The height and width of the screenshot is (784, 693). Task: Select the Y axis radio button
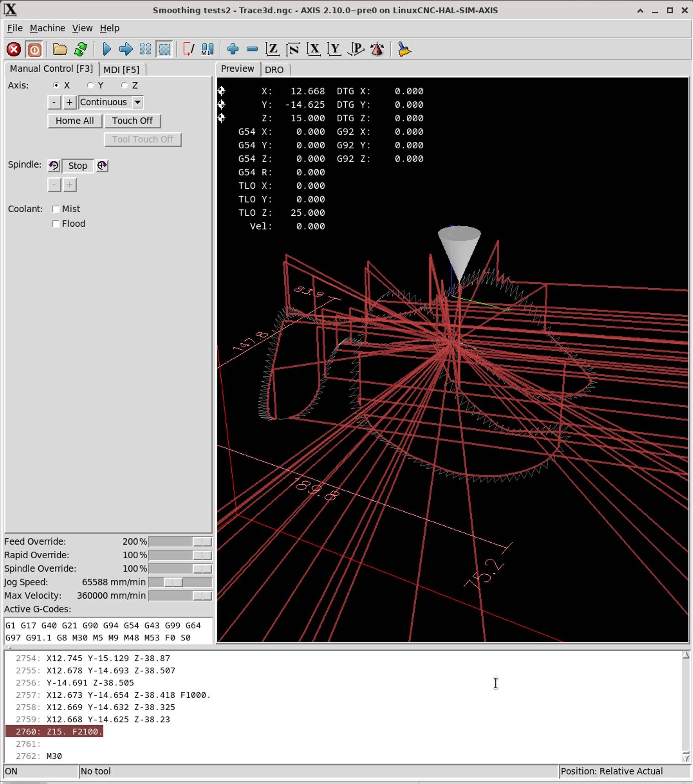click(x=90, y=85)
